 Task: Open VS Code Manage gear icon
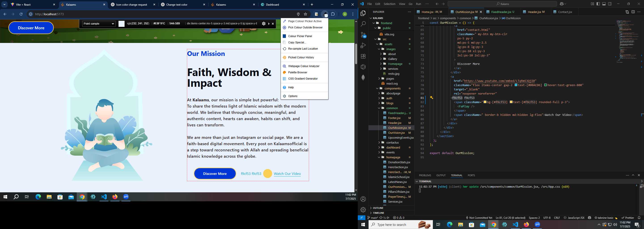(x=363, y=210)
